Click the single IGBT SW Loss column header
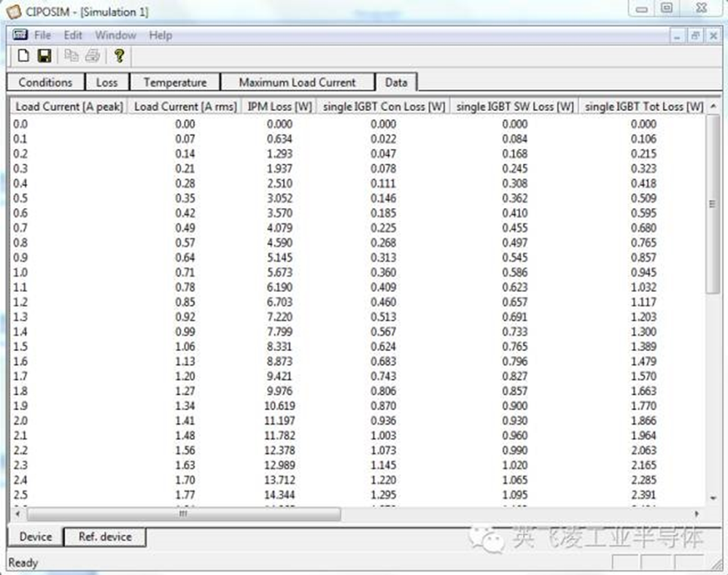 514,107
